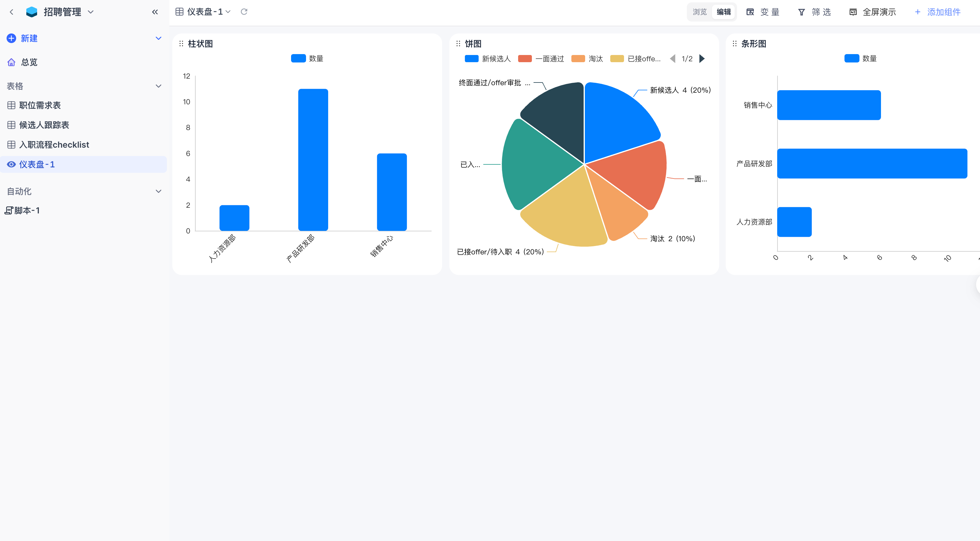Start 全屏演示 fullscreen presentation
980x541 pixels.
[872, 12]
